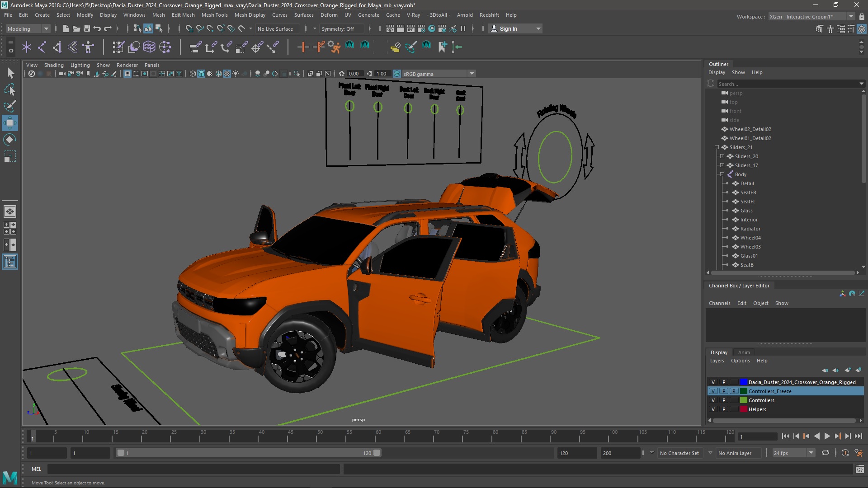This screenshot has width=868, height=488.
Task: Click the light green swatch of Controllers layer
Action: tap(743, 400)
